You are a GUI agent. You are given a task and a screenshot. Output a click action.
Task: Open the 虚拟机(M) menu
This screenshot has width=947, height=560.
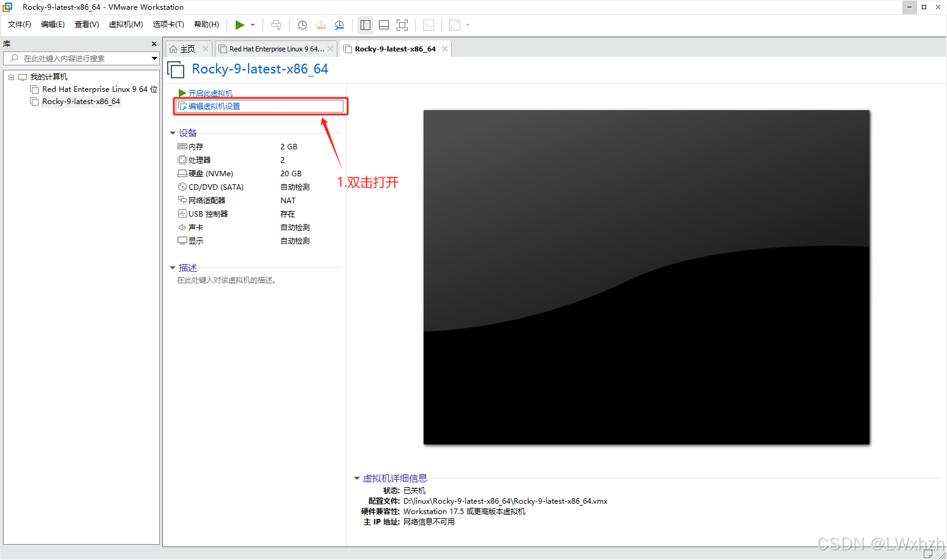click(125, 24)
